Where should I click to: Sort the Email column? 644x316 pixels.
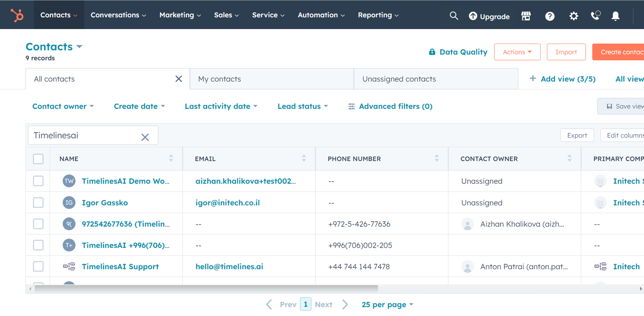click(304, 158)
